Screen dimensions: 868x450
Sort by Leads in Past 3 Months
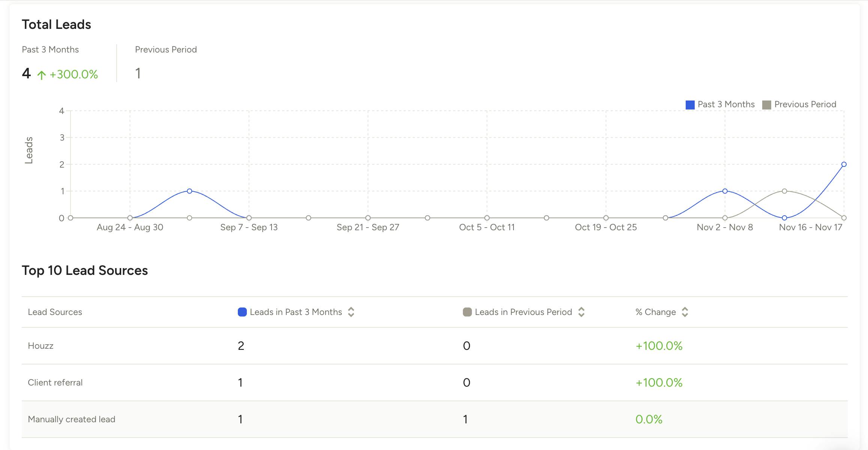point(351,312)
